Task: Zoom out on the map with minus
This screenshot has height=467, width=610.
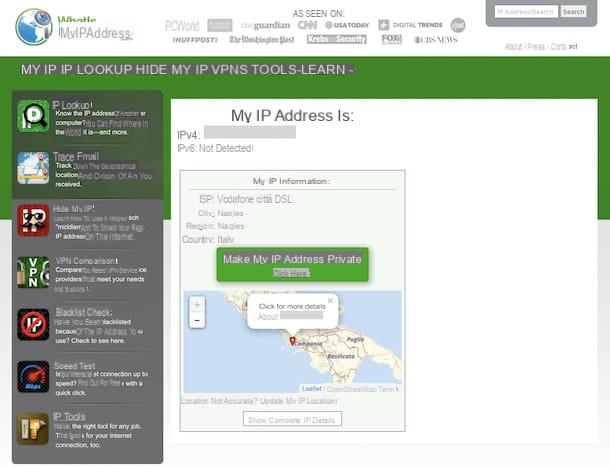Action: [197, 320]
